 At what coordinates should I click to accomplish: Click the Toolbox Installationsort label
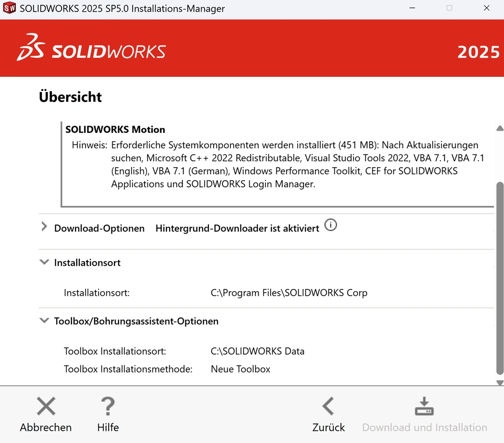tap(115, 351)
